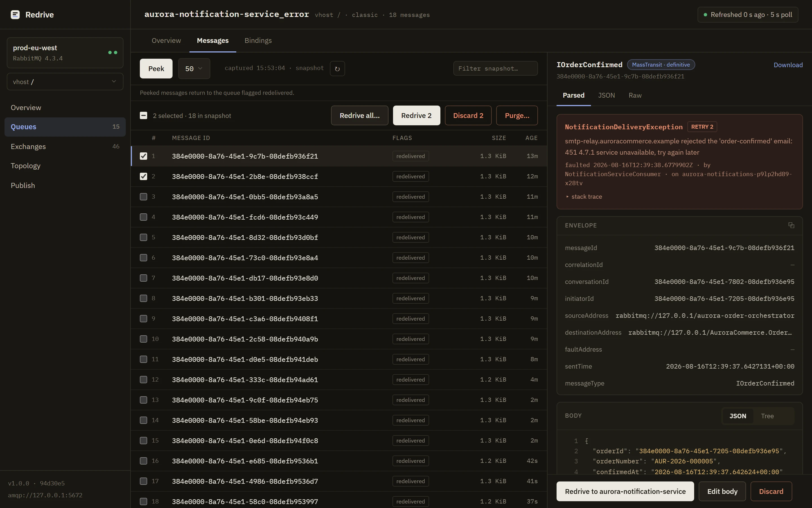Click the MassTransit · definitive badge

point(661,65)
